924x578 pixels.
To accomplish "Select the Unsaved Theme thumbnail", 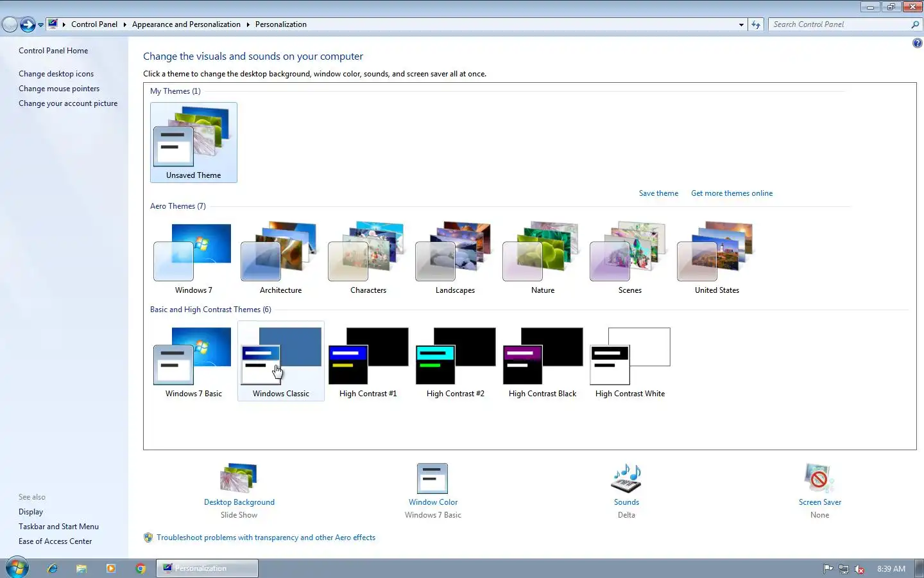I will pos(193,143).
